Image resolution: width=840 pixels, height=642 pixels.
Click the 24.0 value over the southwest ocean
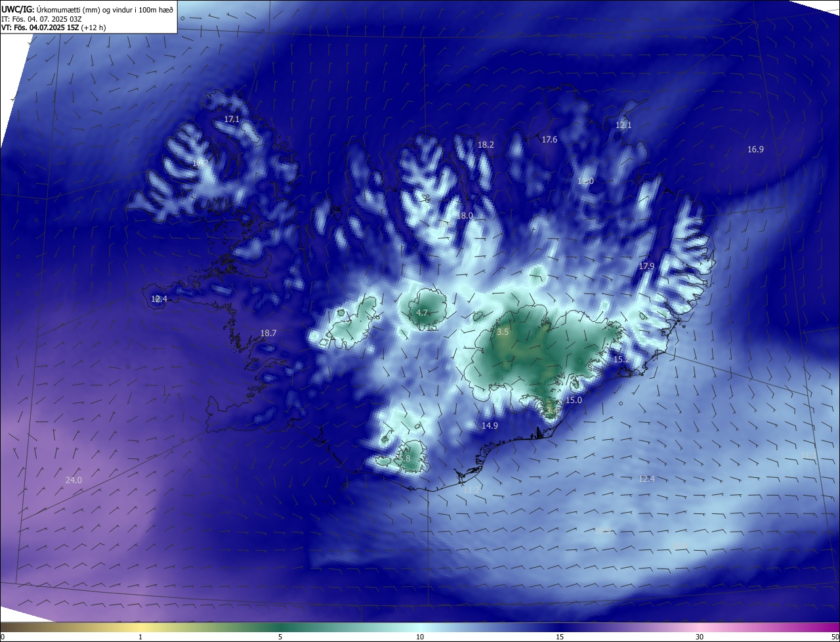[73, 481]
